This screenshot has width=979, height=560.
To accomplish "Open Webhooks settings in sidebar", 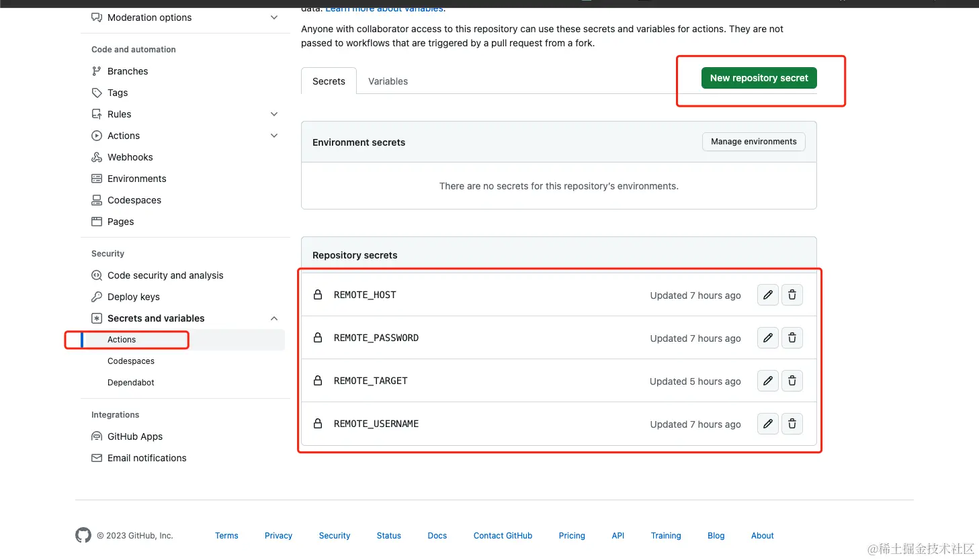I will pyautogui.click(x=130, y=157).
